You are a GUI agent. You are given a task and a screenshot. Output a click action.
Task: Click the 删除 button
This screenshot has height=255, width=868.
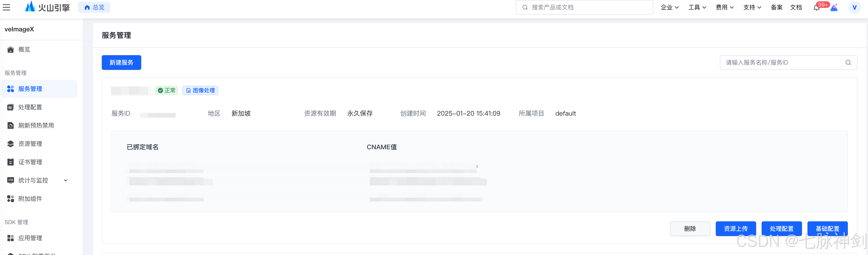[x=690, y=229]
